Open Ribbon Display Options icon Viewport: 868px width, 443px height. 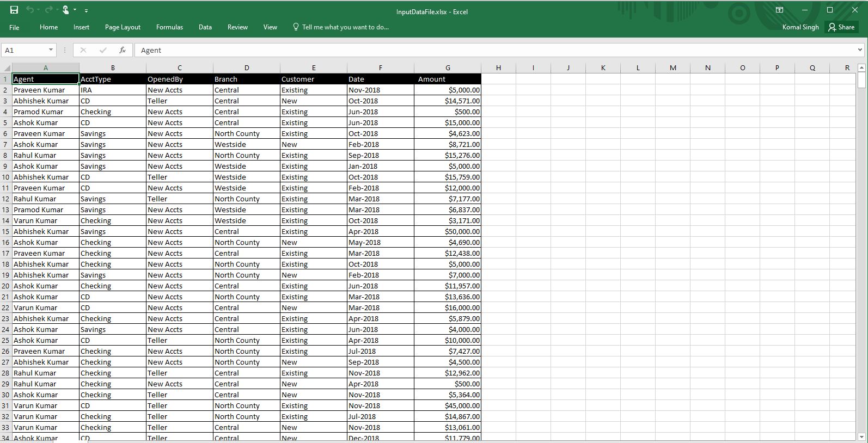779,10
